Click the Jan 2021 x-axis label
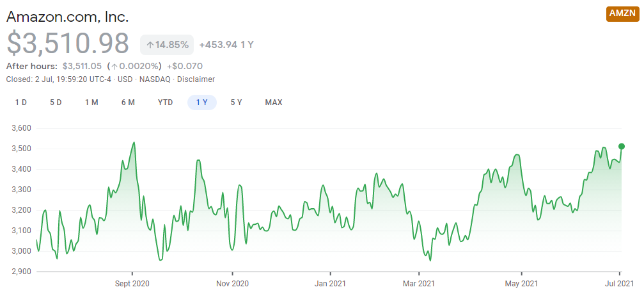This screenshot has width=644, height=294. [x=330, y=284]
